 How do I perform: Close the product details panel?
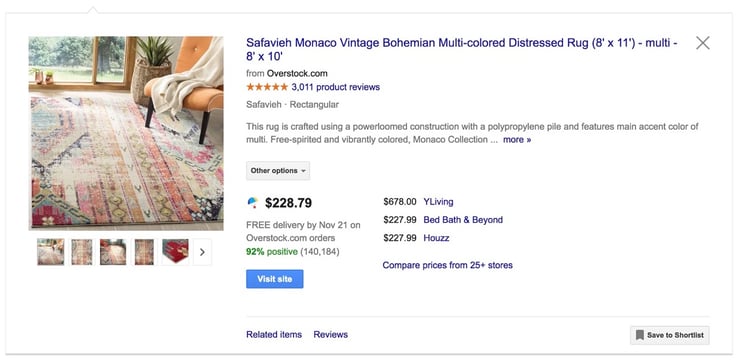pyautogui.click(x=702, y=43)
